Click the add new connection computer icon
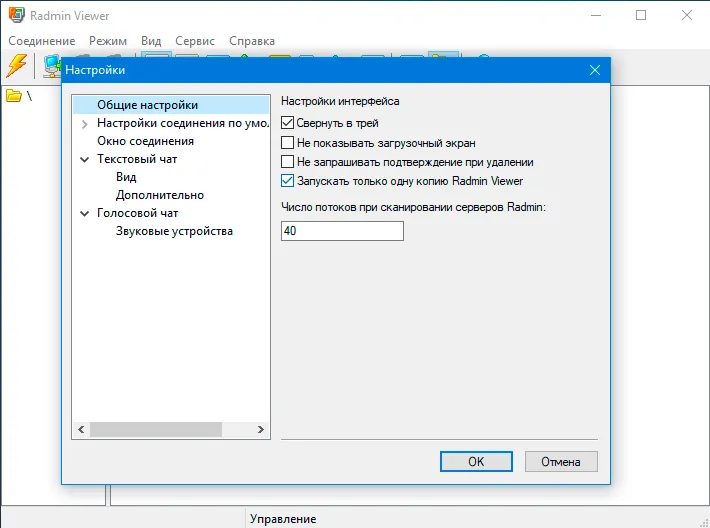 pyautogui.click(x=52, y=67)
